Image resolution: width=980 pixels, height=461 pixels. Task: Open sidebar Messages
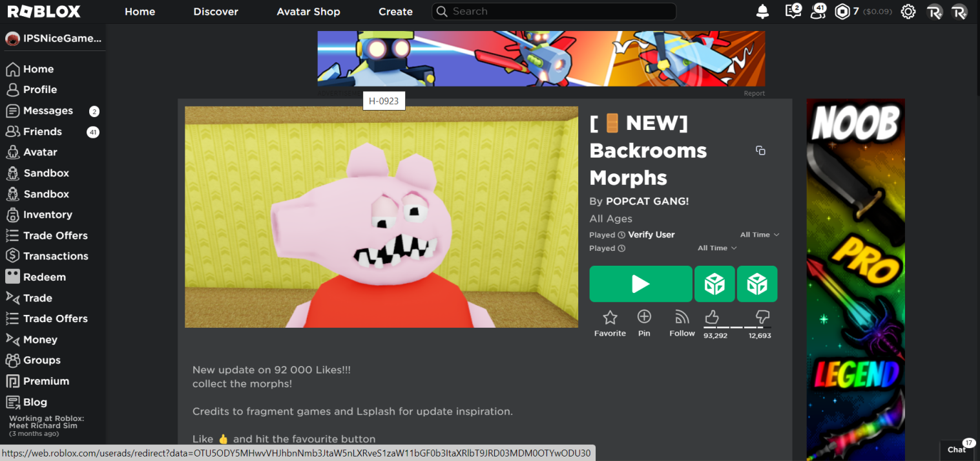(x=48, y=111)
